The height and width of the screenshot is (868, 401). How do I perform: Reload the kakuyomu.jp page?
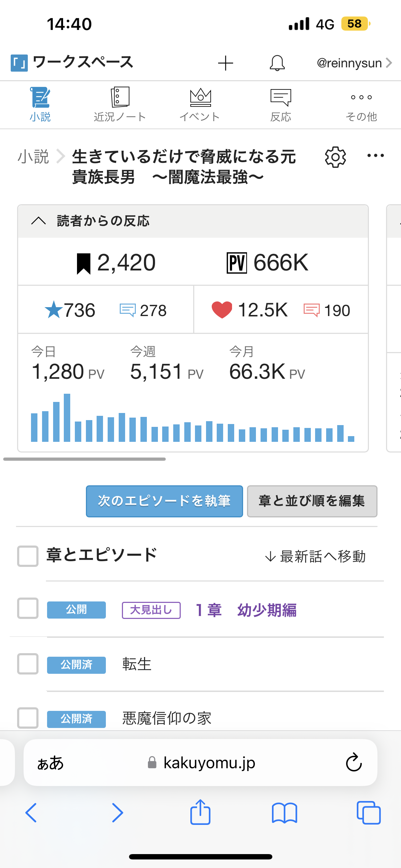pos(354,763)
